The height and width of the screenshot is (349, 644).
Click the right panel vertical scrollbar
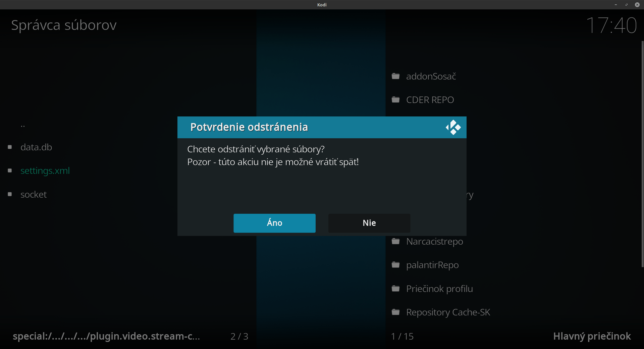point(642,154)
